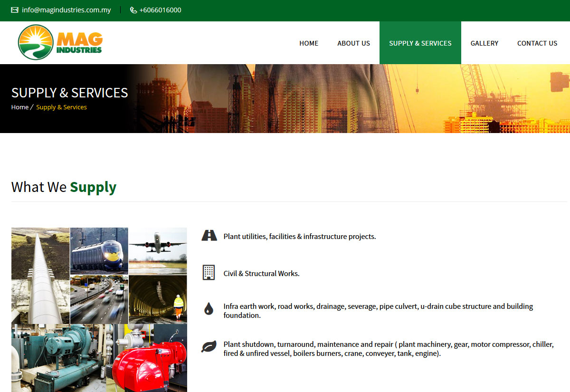Go to the Gallery page

[x=484, y=43]
